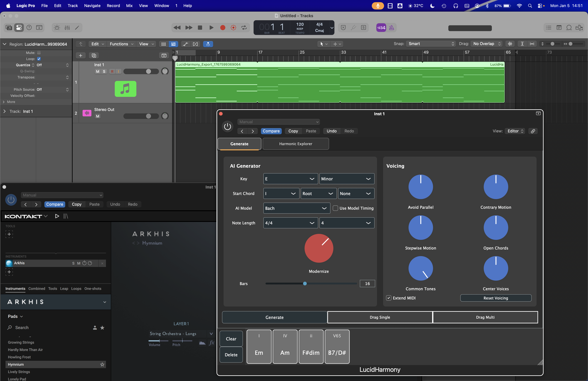Mute the Inst 1 track

coord(98,71)
